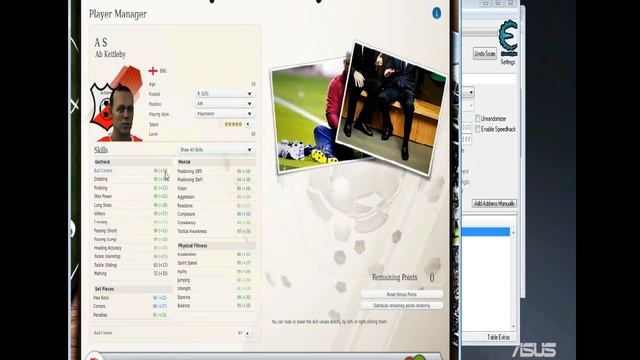Select the Jumping skill row

coord(215,280)
